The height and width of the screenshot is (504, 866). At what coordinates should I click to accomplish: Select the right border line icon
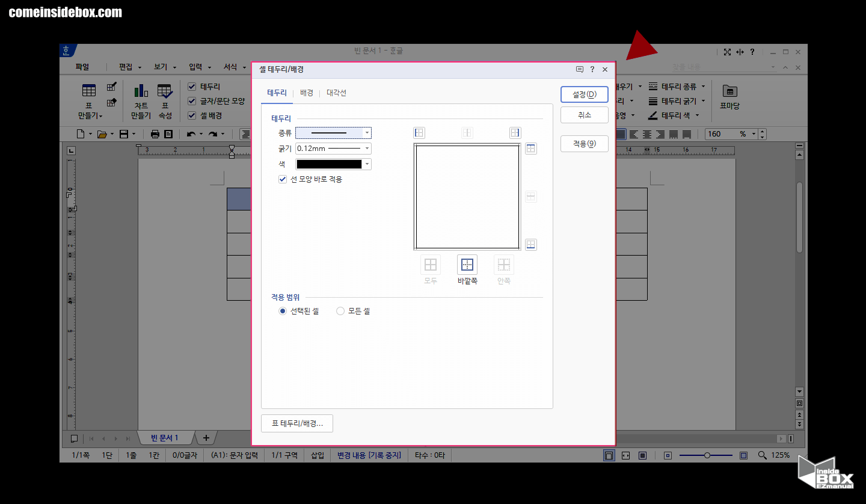click(x=515, y=133)
